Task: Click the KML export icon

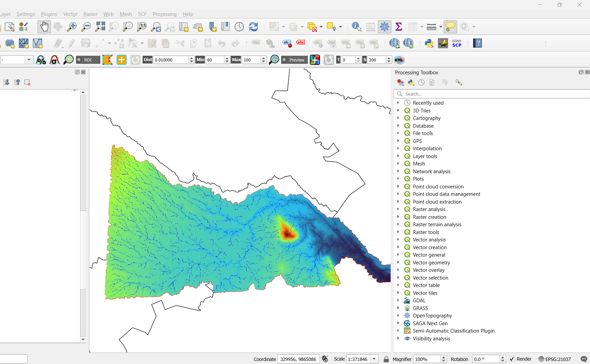Action: (399, 60)
